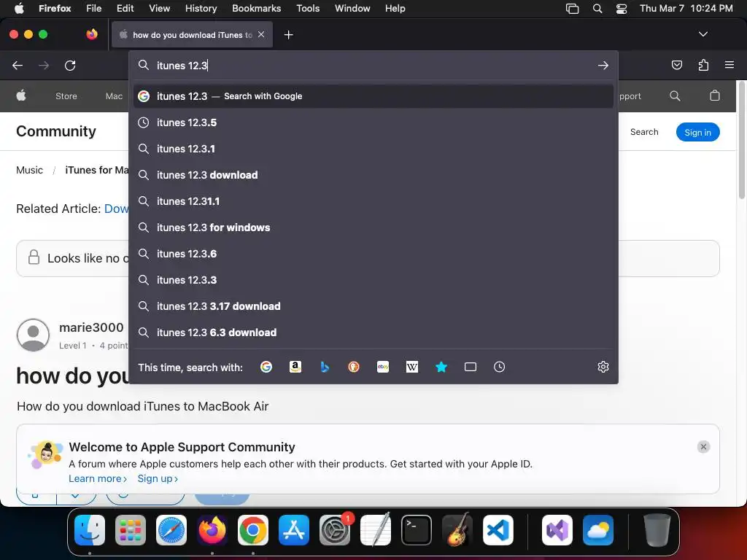Expand the list all tabs chevron
This screenshot has width=747, height=560.
tap(703, 34)
